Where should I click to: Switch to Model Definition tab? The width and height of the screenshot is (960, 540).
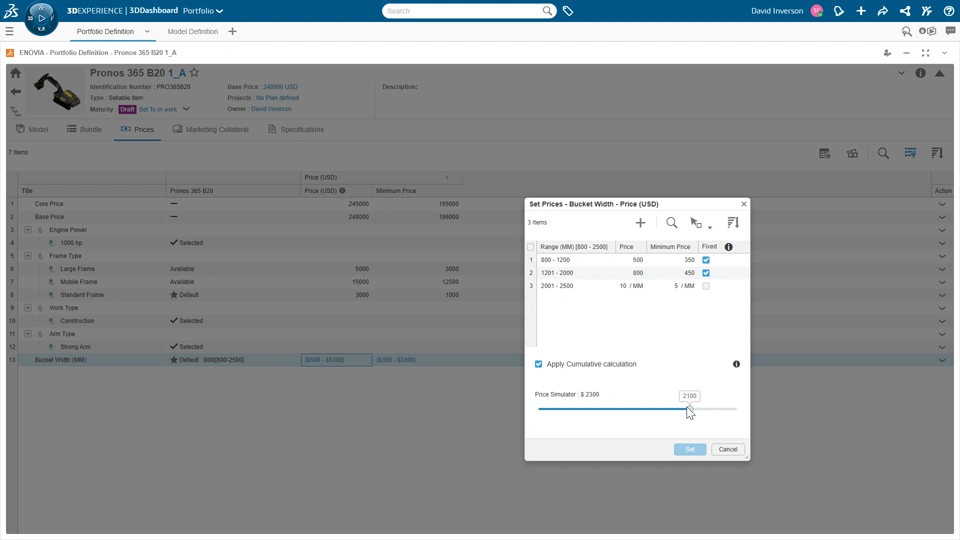point(192,31)
